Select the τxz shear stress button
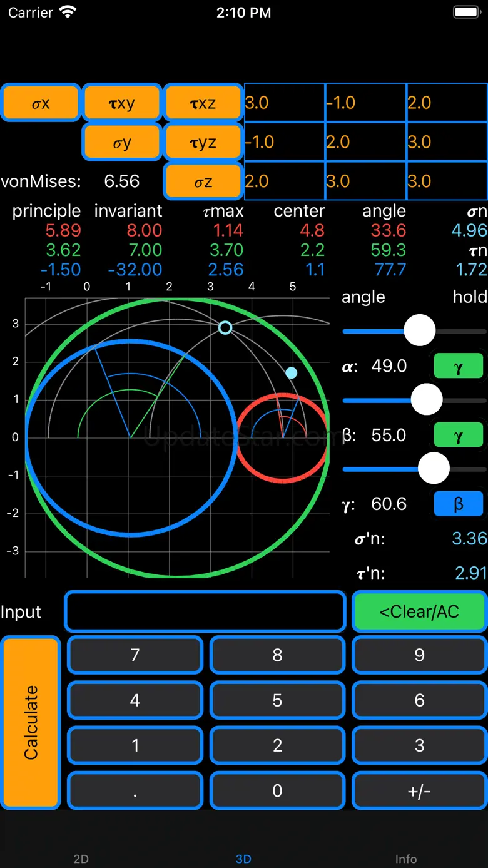488x868 pixels. (203, 103)
